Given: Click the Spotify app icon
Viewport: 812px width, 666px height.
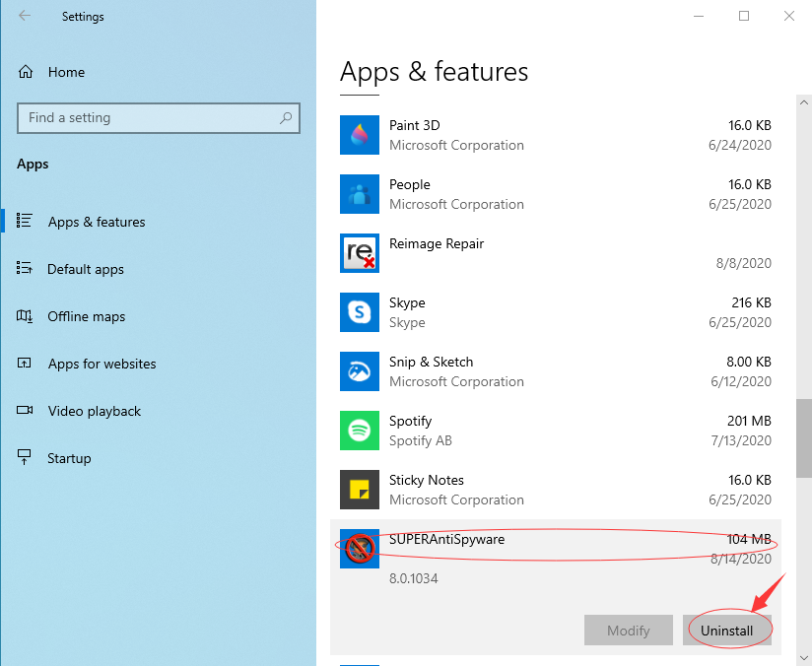Looking at the screenshot, I should pyautogui.click(x=360, y=431).
